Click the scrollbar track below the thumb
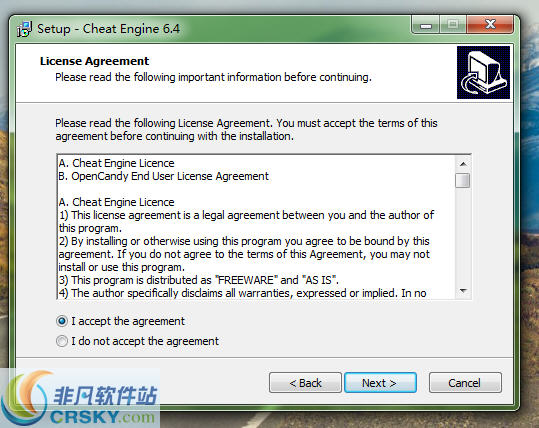The width and height of the screenshot is (539, 428). point(463,236)
